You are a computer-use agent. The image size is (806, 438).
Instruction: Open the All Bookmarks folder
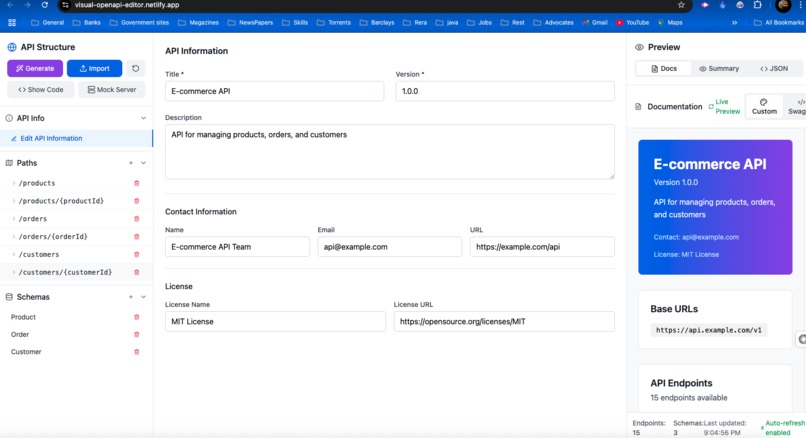click(x=779, y=23)
